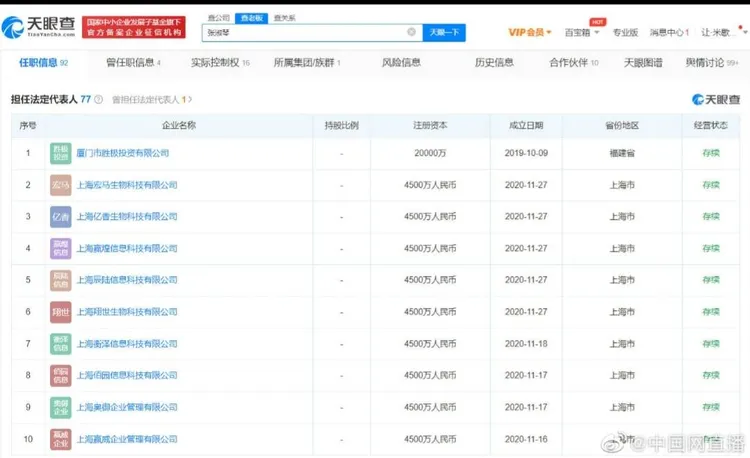Viewport: 750px width, 458px height.
Task: Click the 天眼一下 search button
Action: tap(444, 33)
